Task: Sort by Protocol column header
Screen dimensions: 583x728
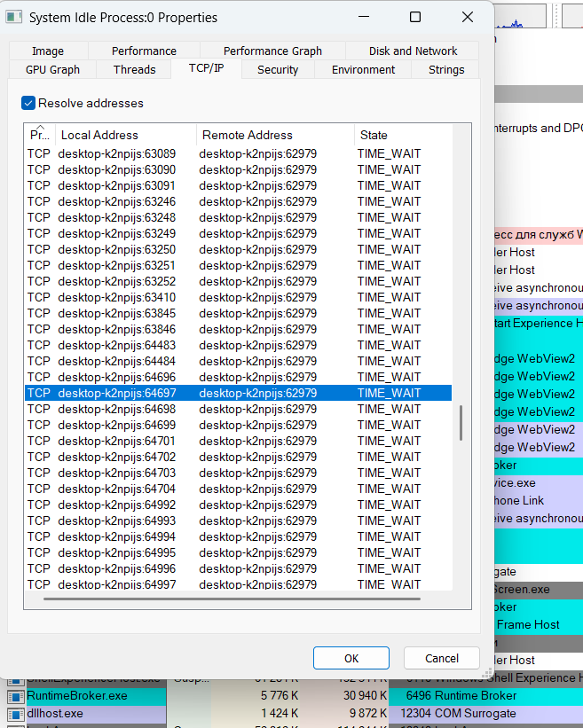Action: point(40,135)
